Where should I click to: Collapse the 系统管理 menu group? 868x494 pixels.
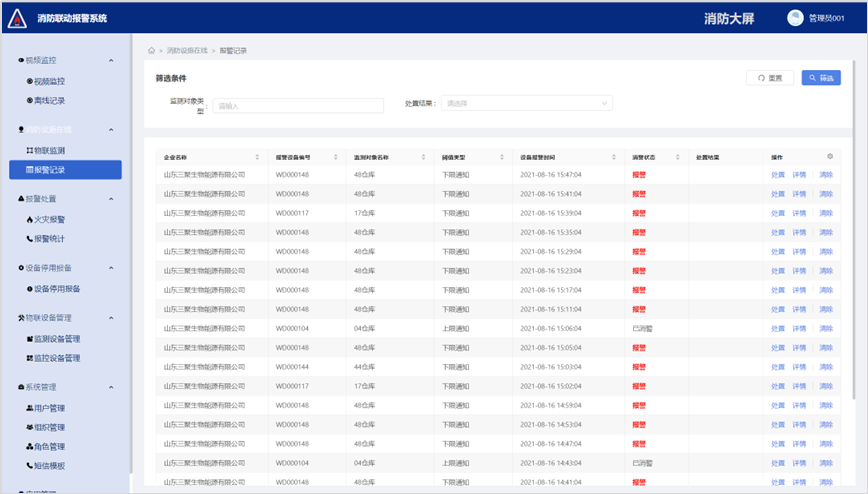point(111,387)
